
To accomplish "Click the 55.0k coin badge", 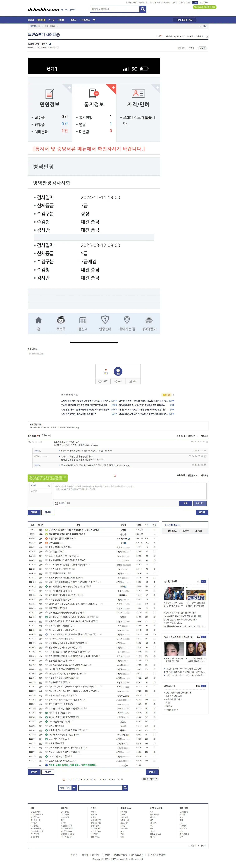I will pos(167,395).
